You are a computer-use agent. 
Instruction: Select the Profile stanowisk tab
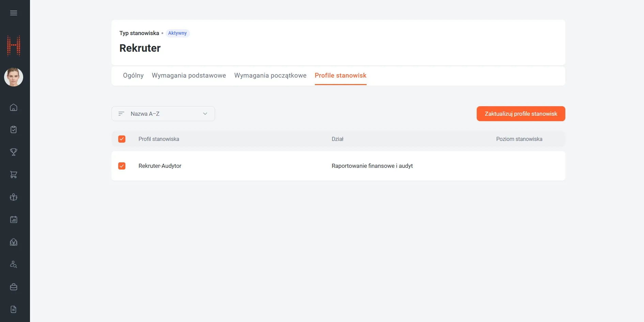(x=340, y=76)
